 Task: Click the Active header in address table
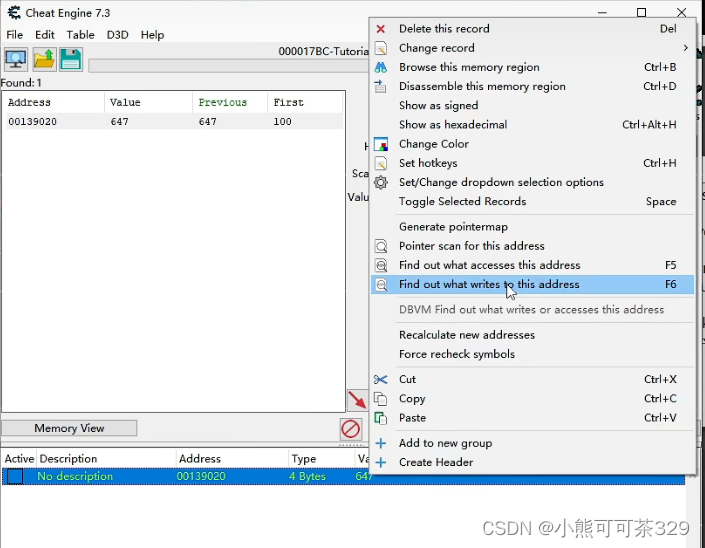pyautogui.click(x=19, y=459)
